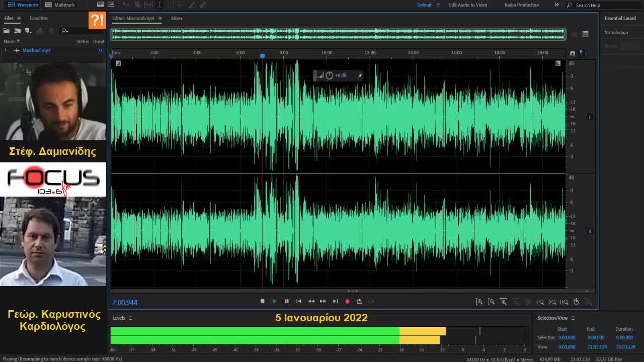The width and height of the screenshot is (644, 362).
Task: Show the spectral frequency display
Action: coord(100,5)
